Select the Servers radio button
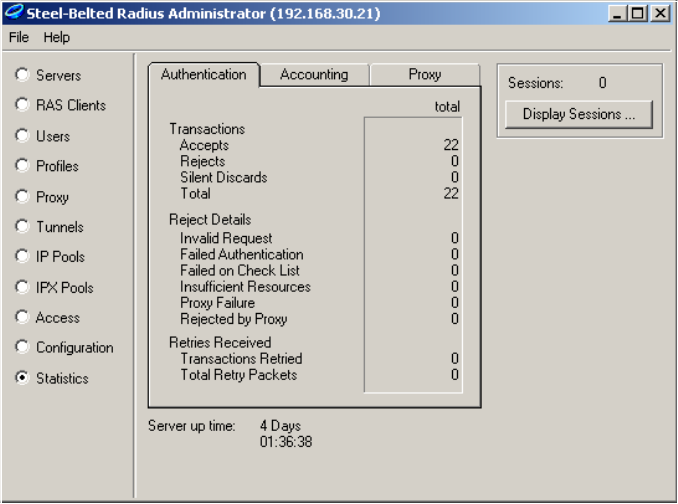This screenshot has height=504, width=678. coord(22,75)
